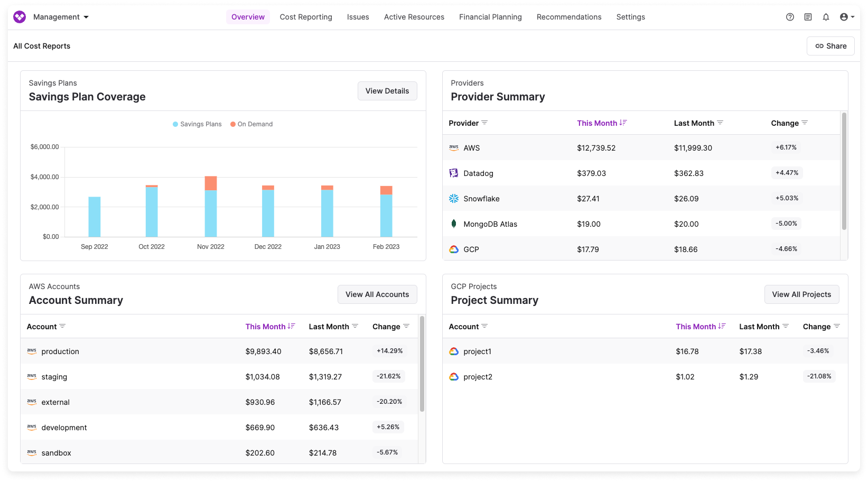
Task: Go to the Issues tab
Action: click(358, 17)
